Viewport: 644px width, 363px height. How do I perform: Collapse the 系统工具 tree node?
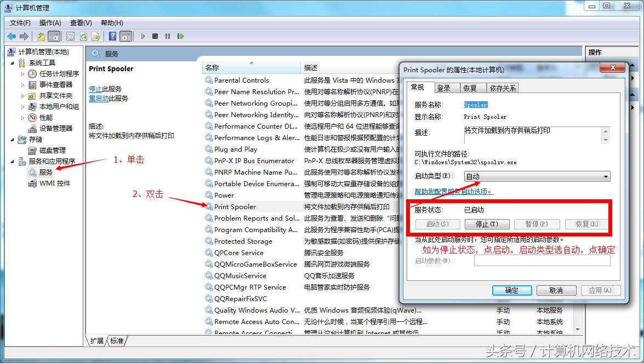pyautogui.click(x=12, y=62)
